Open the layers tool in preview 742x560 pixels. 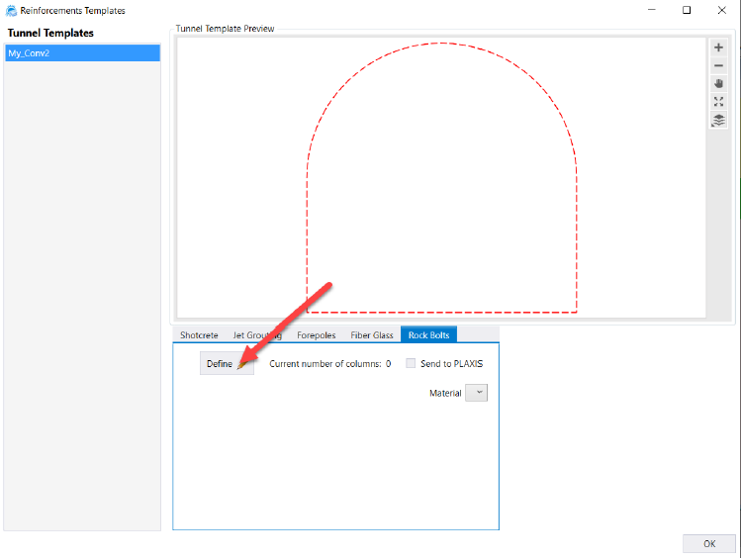pyautogui.click(x=719, y=120)
